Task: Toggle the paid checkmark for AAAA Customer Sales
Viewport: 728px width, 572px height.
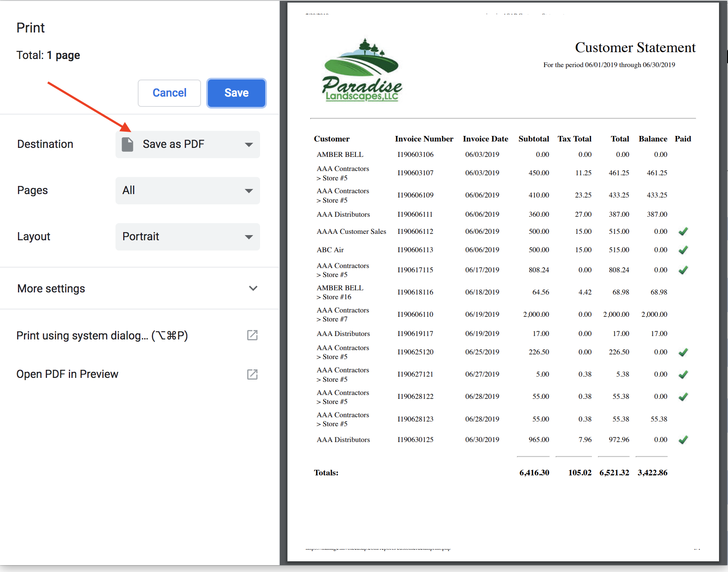Action: pos(683,231)
